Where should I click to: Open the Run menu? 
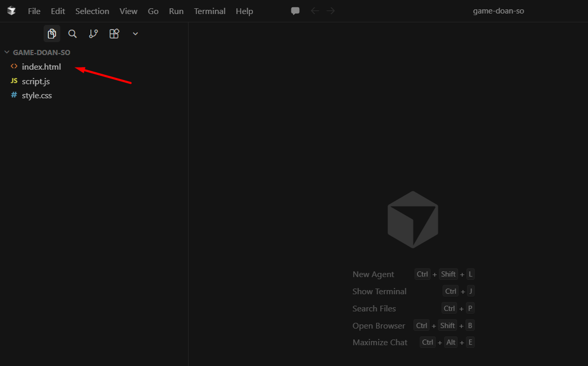pyautogui.click(x=176, y=11)
